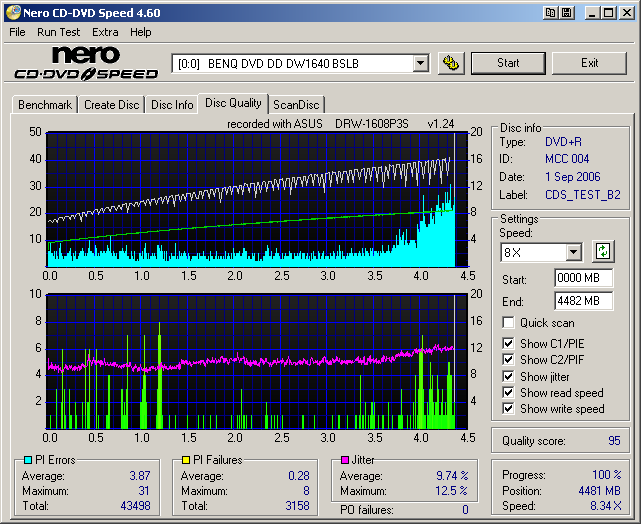Enable the Quick scan checkbox
This screenshot has height=524, width=641.
pyautogui.click(x=509, y=323)
